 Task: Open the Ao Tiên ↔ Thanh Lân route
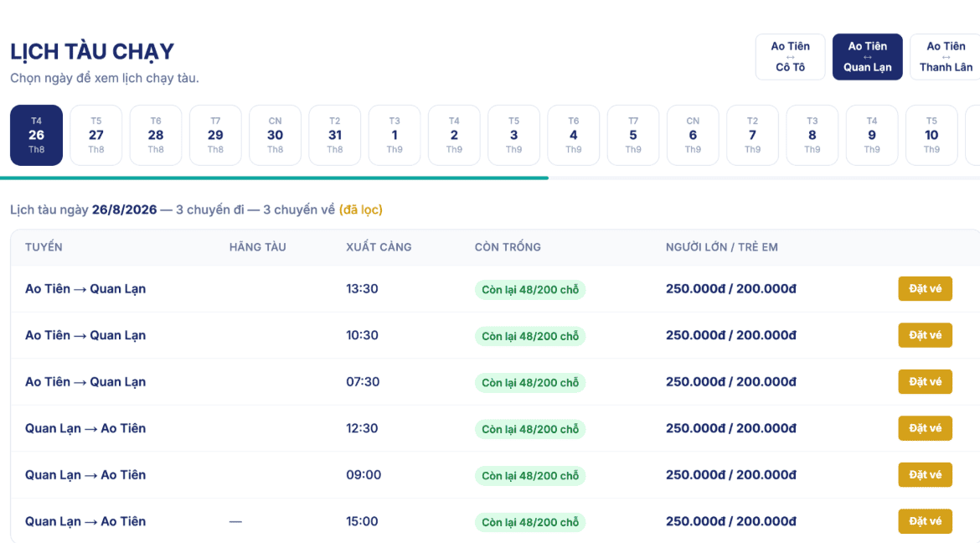point(945,57)
